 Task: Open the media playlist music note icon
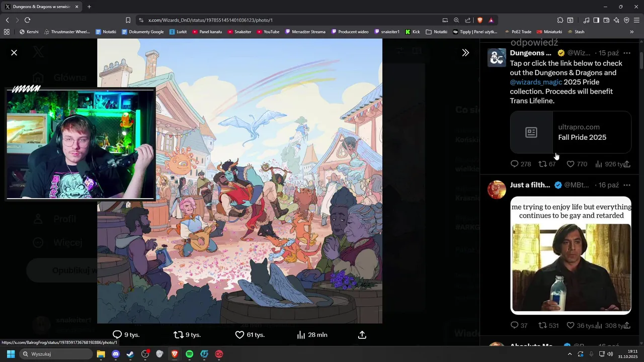(x=586, y=20)
